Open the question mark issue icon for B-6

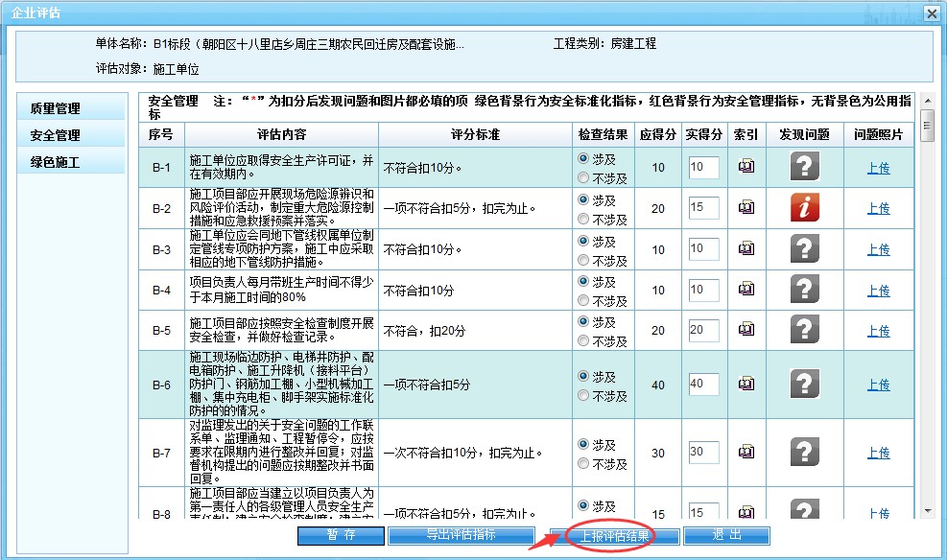tap(805, 385)
